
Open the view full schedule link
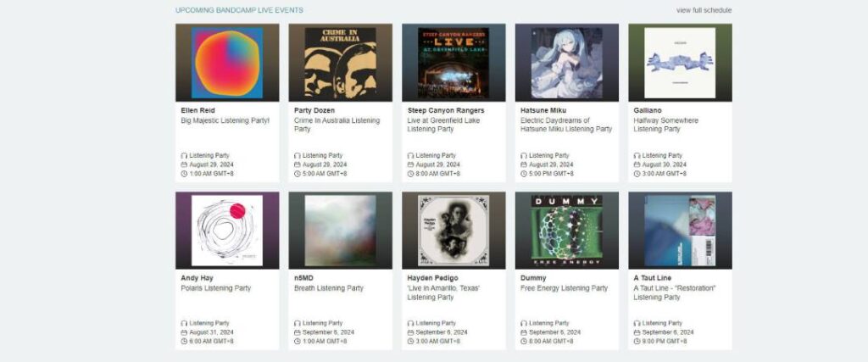[704, 10]
